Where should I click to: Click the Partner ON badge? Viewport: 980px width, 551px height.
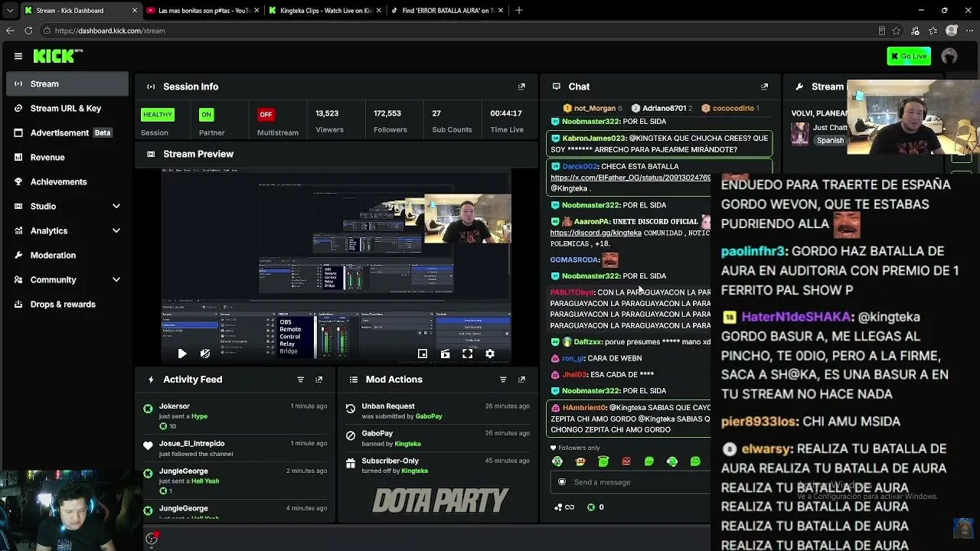coord(206,115)
